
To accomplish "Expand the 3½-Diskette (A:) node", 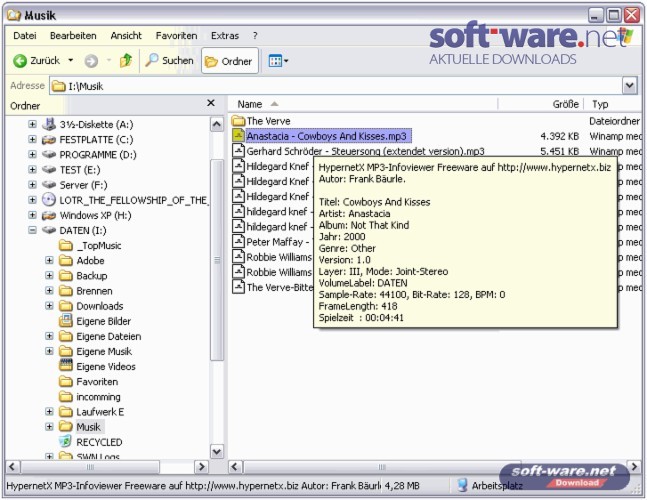I will 32,124.
